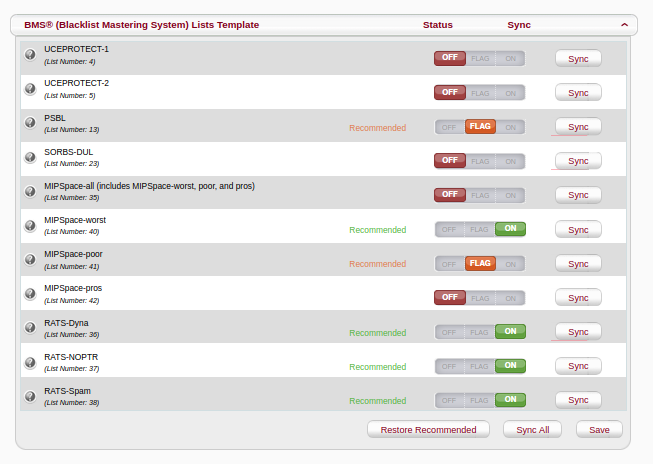Sync the UCEPROTECT-1 list
This screenshot has height=464, width=653.
[x=578, y=59]
